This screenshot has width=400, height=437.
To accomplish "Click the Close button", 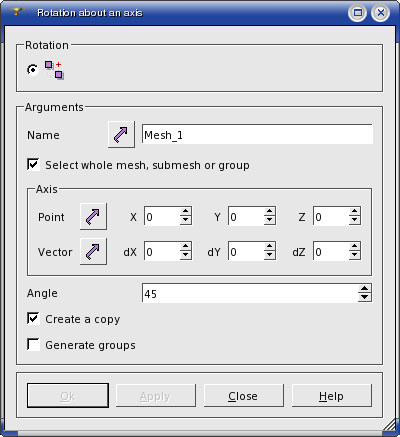I will [244, 396].
